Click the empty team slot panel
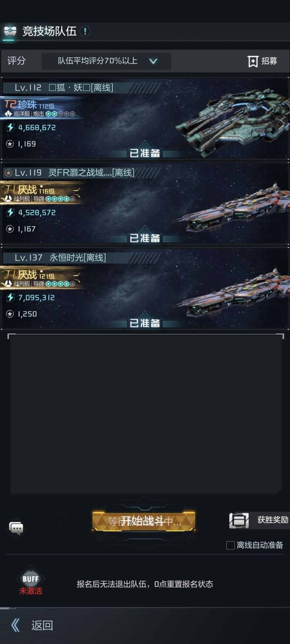Viewport: 290px width, 644px height. [x=145, y=414]
